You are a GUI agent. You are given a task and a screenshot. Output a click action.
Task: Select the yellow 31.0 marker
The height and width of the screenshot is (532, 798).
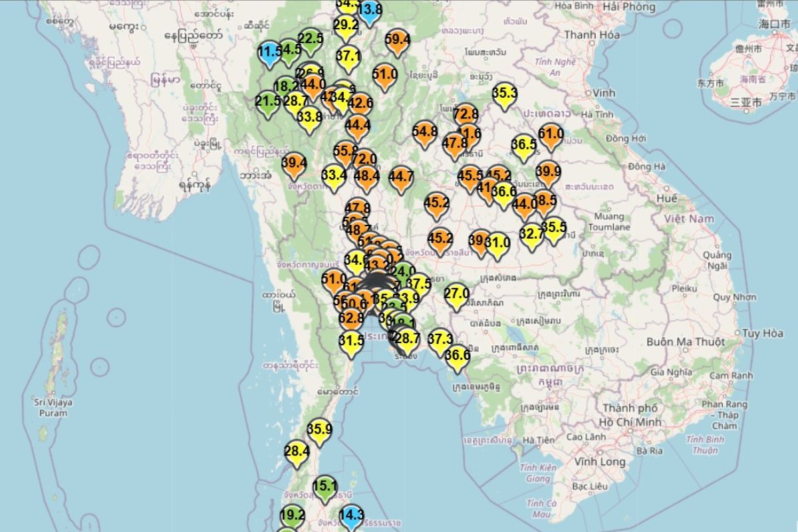pos(497,247)
